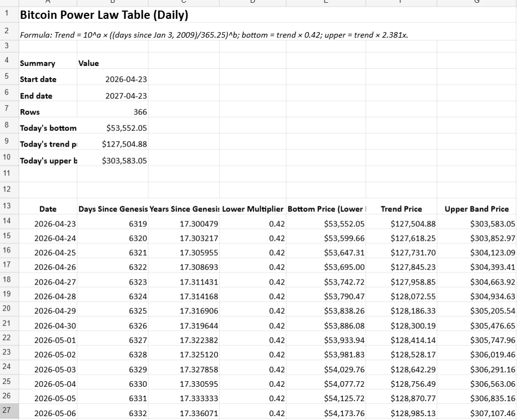Click the 'End date' label cell
This screenshot has width=517, height=420.
(x=48, y=93)
